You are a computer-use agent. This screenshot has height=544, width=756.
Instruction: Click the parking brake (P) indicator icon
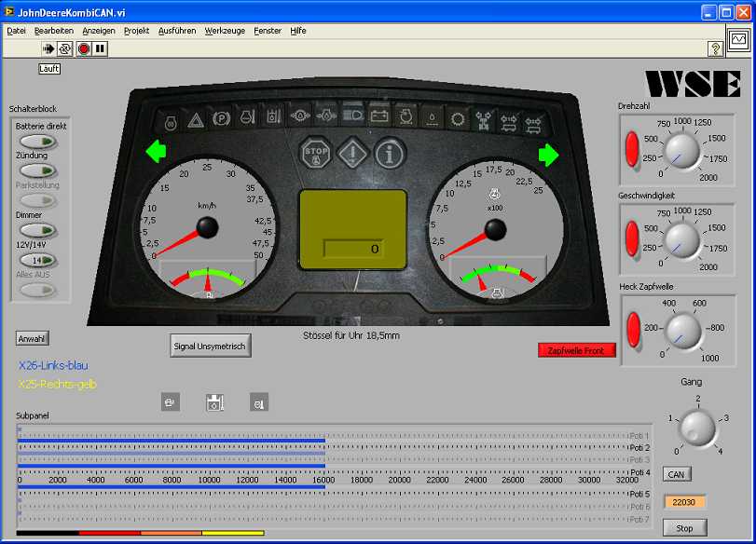click(221, 118)
